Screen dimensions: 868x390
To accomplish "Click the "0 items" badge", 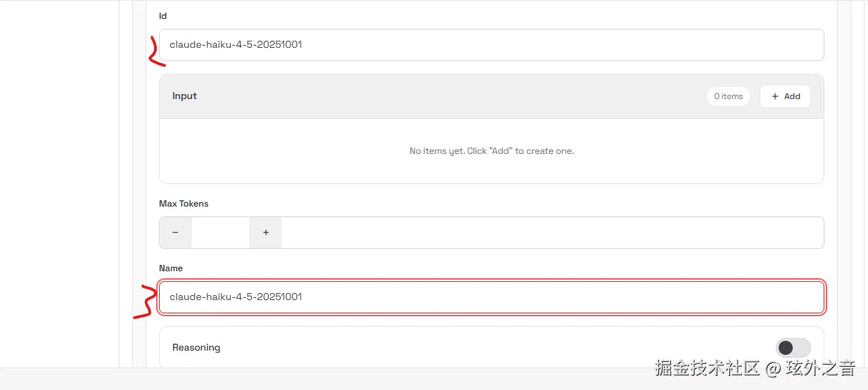I will (728, 96).
